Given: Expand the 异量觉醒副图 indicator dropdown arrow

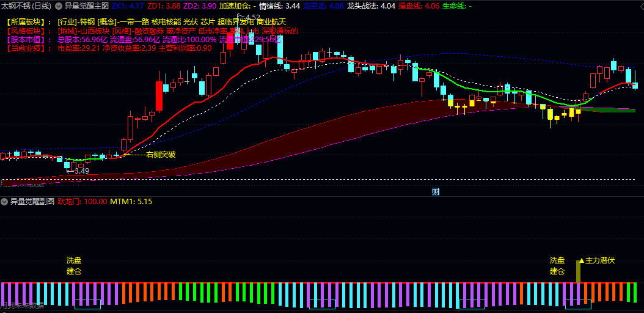Looking at the screenshot, I should point(4,201).
